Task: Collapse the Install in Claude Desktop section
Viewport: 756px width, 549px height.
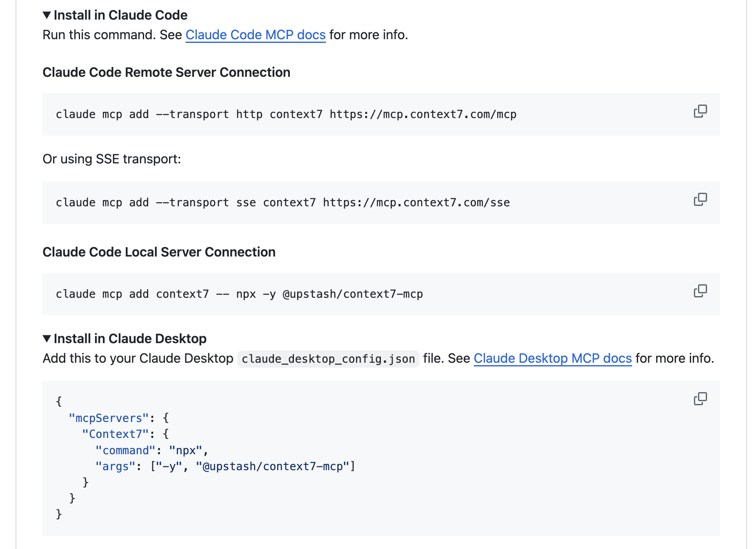Action: (x=125, y=339)
